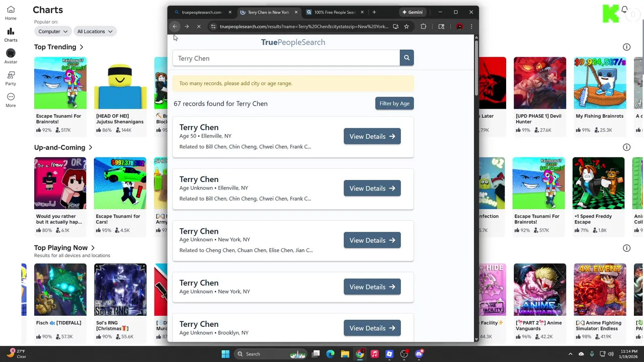Open site information icon in address bar
644x362 pixels.
tap(213, 27)
